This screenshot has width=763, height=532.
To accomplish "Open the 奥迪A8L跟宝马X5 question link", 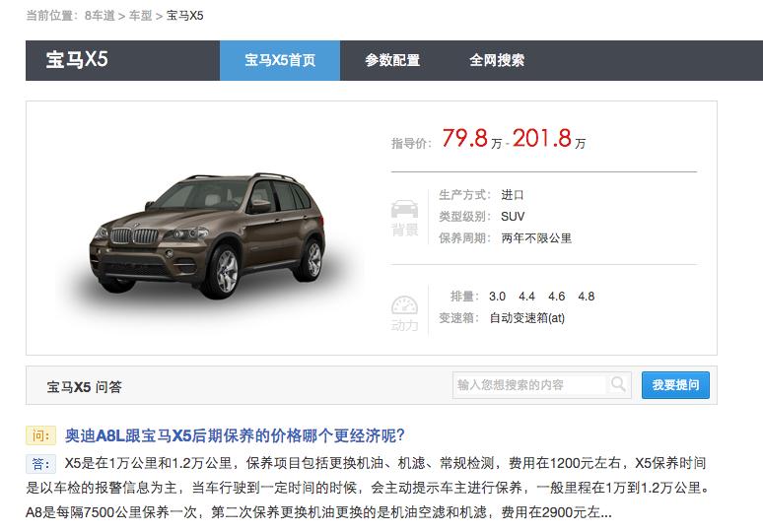I will (x=235, y=435).
